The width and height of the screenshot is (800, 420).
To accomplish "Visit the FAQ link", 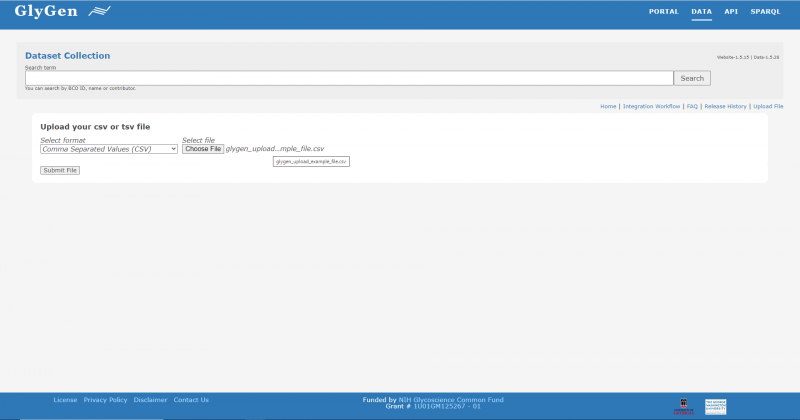I will 692,106.
